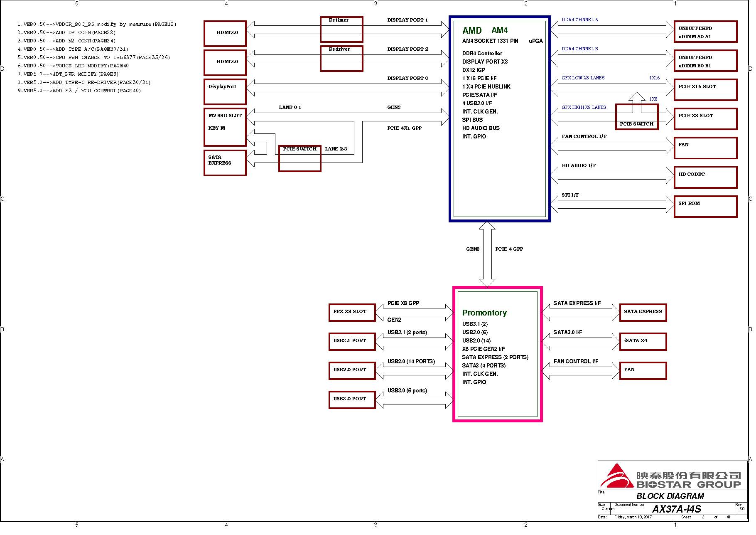Click the SATA EXPRESS block beside M2 slot

pos(225,163)
